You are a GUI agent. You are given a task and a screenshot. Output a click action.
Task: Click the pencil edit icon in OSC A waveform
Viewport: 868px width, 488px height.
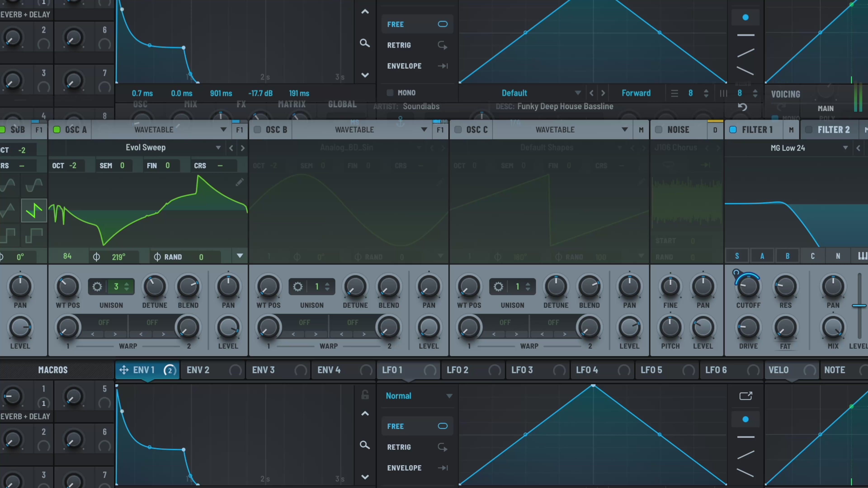click(x=240, y=183)
